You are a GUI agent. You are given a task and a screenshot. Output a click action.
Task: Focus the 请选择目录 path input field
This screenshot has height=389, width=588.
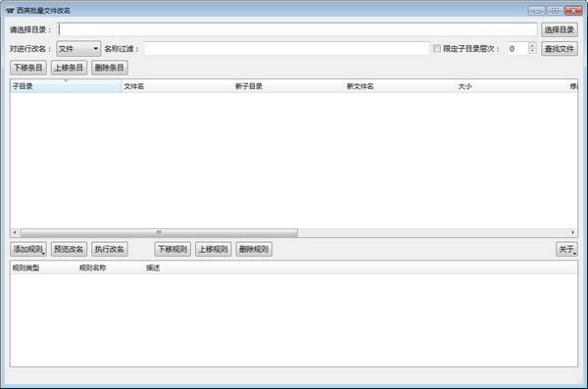[x=297, y=29]
